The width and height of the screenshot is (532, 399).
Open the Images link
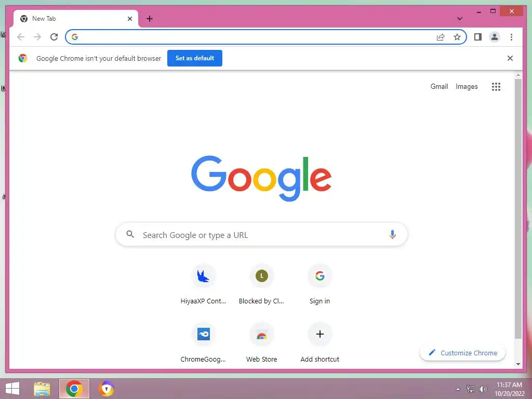[x=467, y=87]
